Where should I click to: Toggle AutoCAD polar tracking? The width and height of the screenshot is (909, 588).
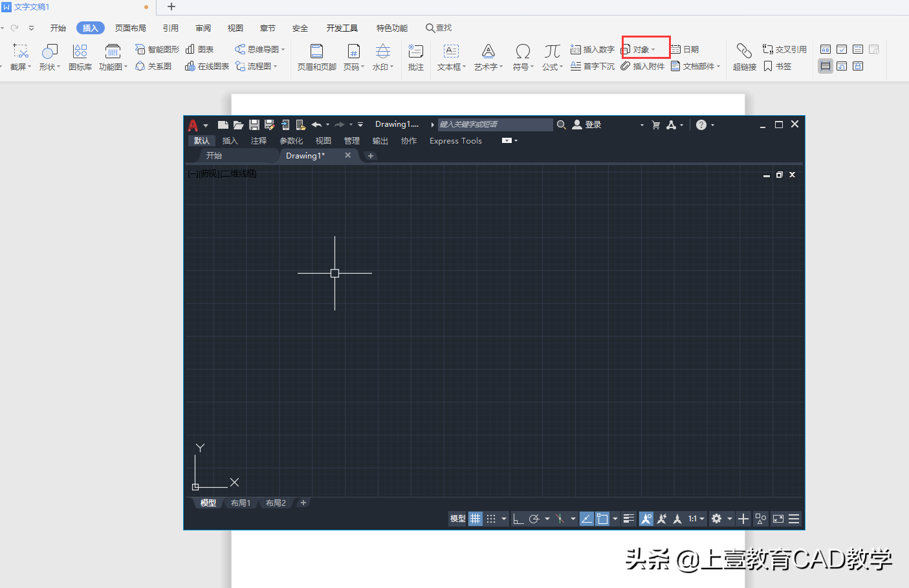pos(534,519)
